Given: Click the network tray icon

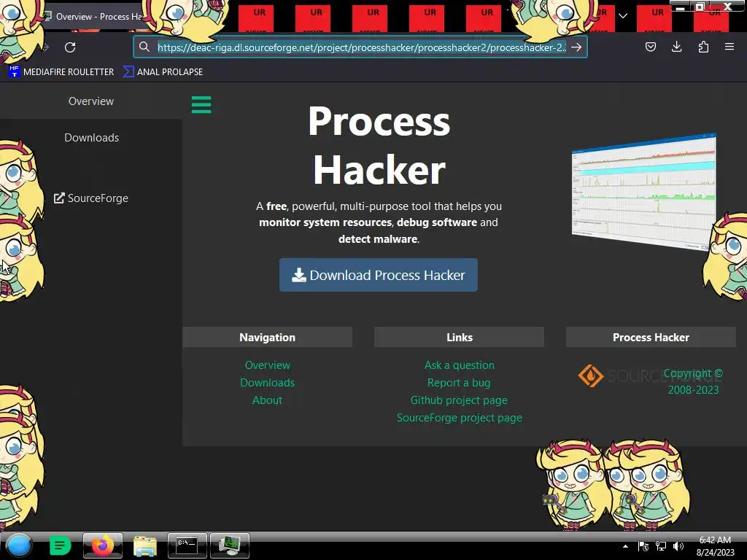Looking at the screenshot, I should (661, 546).
